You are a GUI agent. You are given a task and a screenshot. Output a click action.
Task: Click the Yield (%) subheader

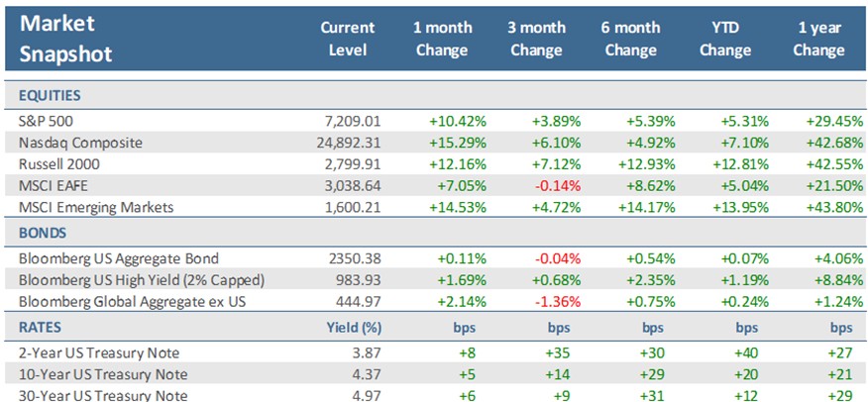click(355, 328)
